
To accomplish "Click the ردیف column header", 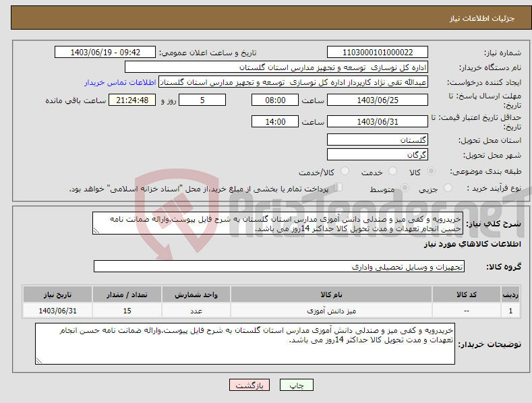I will tap(510, 294).
